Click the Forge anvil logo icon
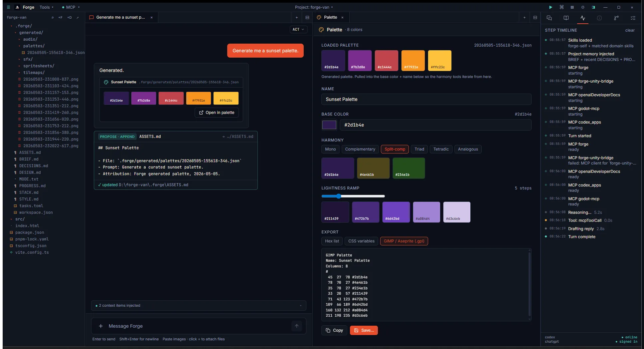This screenshot has height=349, width=644. (17, 7)
